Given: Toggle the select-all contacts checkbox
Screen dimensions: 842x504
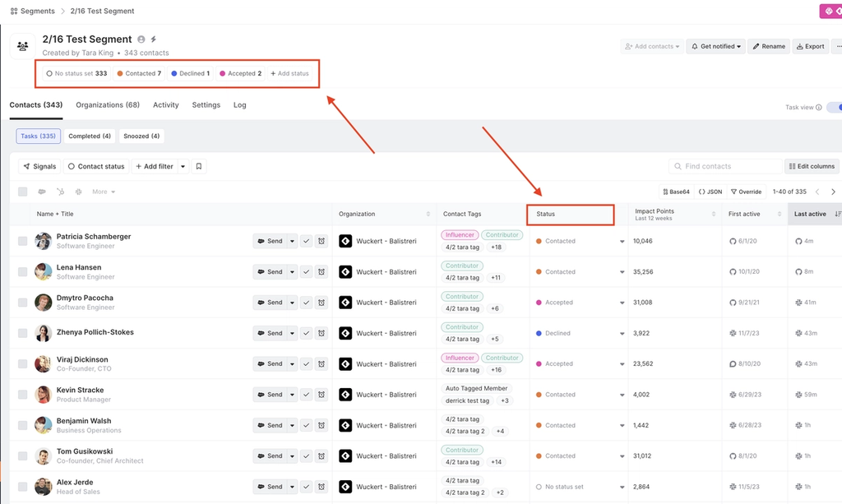Looking at the screenshot, I should (x=22, y=192).
